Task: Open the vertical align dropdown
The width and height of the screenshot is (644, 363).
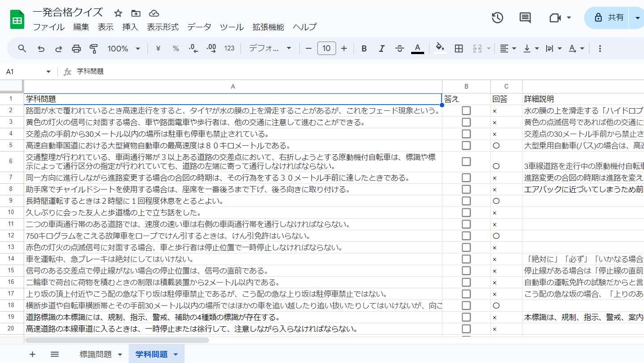Action: [x=531, y=48]
